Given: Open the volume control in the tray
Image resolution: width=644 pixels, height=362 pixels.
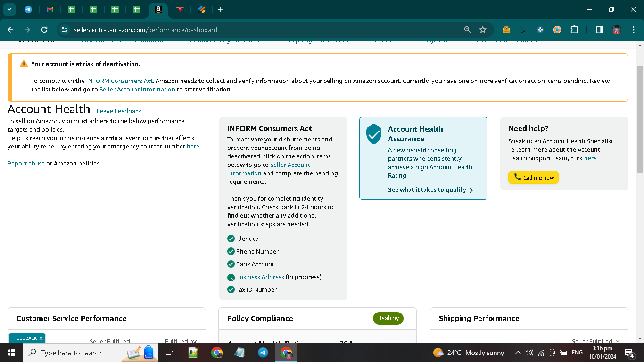Looking at the screenshot, I should click(529, 353).
